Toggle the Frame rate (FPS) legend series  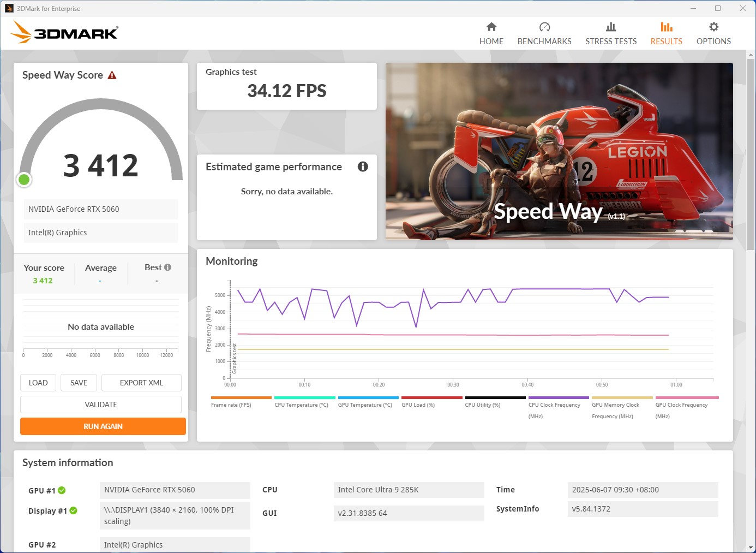(231, 405)
